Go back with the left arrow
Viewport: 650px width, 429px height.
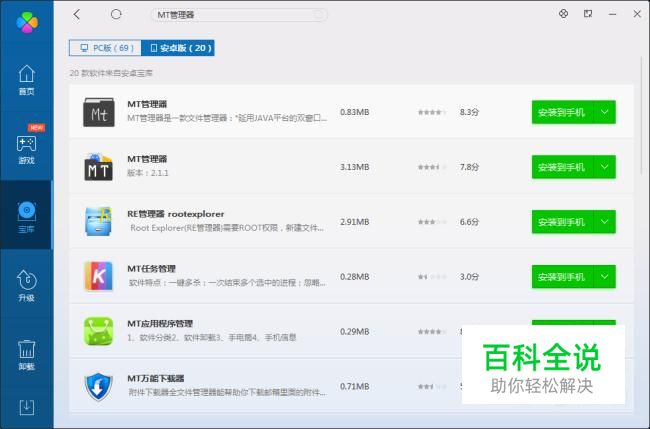[x=77, y=15]
